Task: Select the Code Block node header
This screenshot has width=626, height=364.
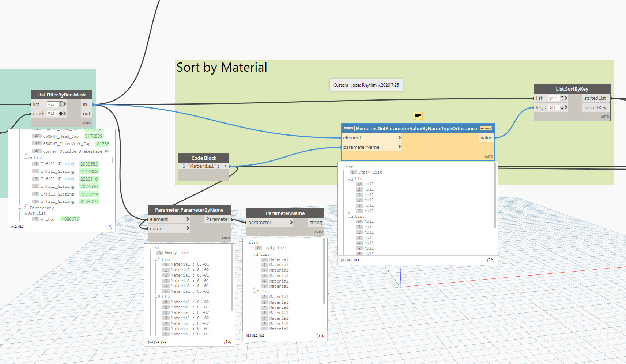Action: click(204, 158)
